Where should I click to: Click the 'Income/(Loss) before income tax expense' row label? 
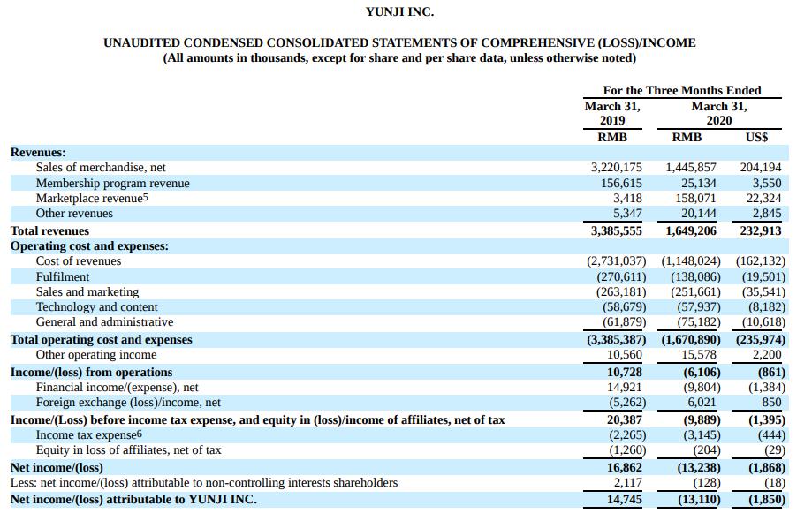coord(257,419)
